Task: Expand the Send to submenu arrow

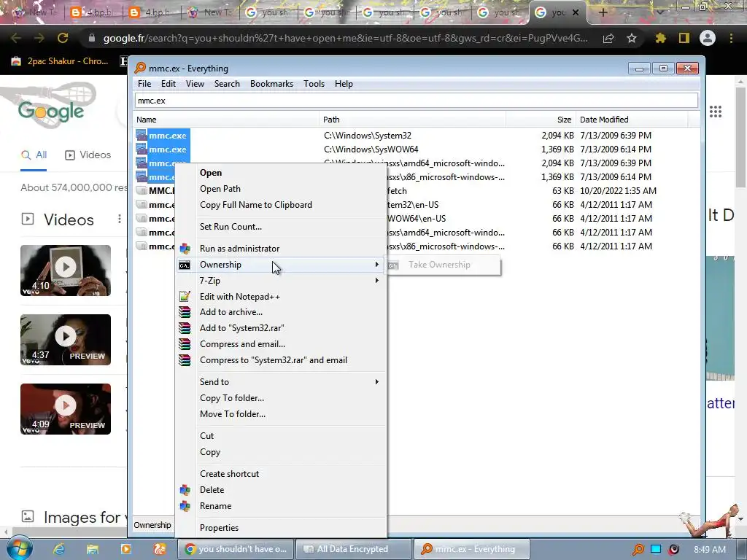Action: coord(376,381)
